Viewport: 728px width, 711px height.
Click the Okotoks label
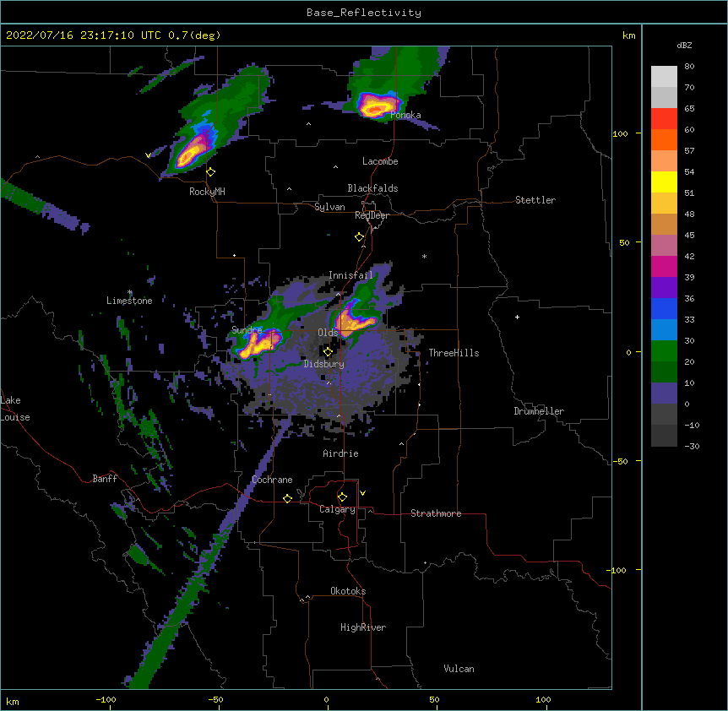pos(348,591)
